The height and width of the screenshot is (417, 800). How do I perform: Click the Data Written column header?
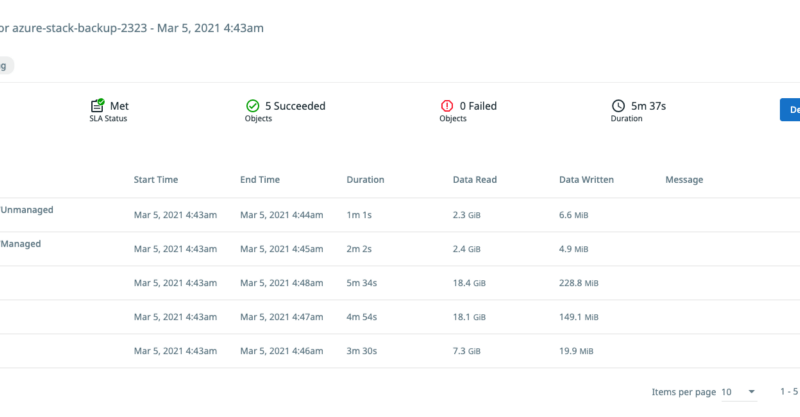tap(586, 180)
